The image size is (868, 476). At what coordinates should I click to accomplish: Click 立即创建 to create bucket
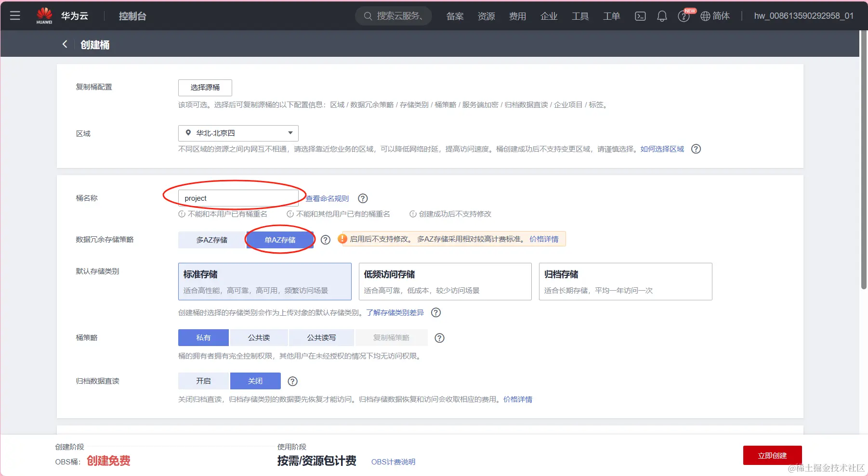(x=772, y=455)
